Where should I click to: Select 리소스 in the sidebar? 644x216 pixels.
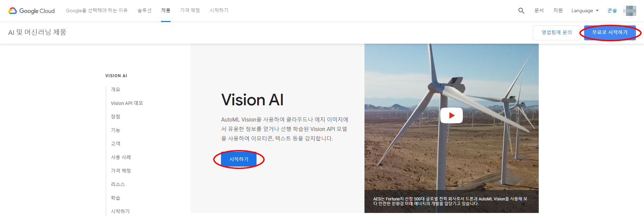pyautogui.click(x=118, y=184)
